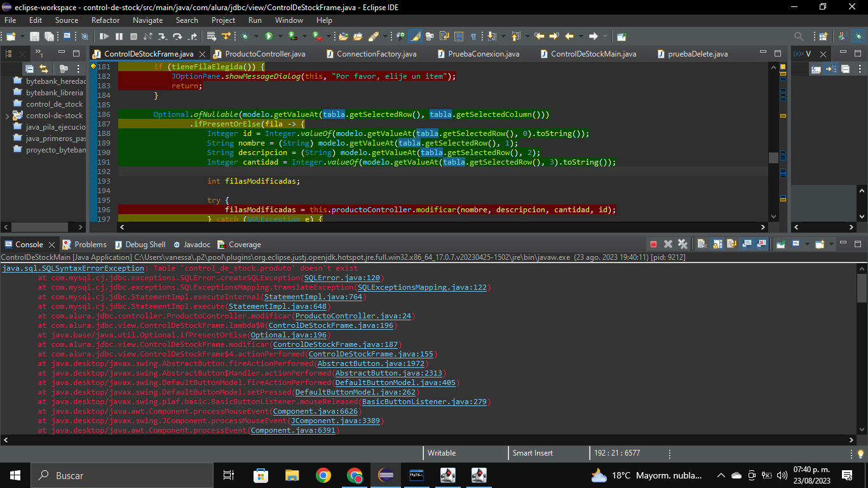Screen dimensions: 868x488
Task: Toggle Show Logical Structure in Variables view
Action: pos(831,69)
